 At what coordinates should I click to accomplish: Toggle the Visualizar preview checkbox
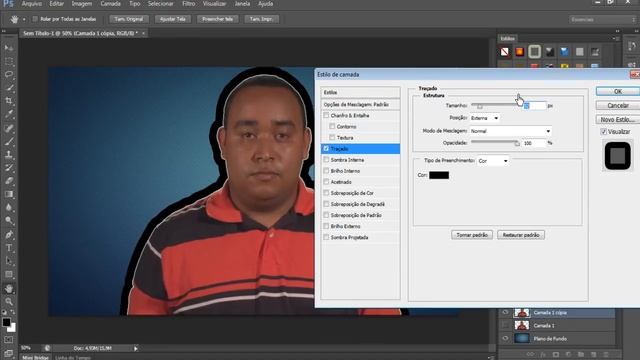604,131
